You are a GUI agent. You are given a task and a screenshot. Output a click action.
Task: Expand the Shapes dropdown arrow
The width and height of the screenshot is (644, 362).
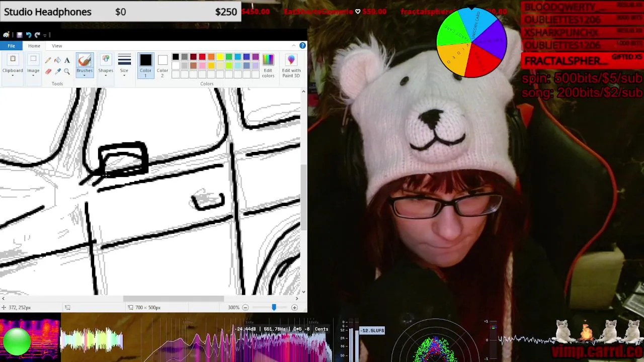(106, 75)
